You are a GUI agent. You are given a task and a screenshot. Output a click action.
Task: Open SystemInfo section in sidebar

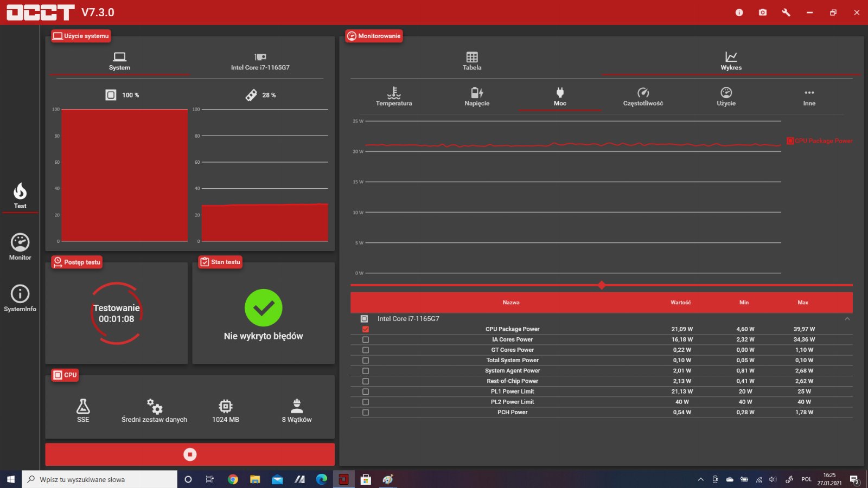[x=20, y=299]
